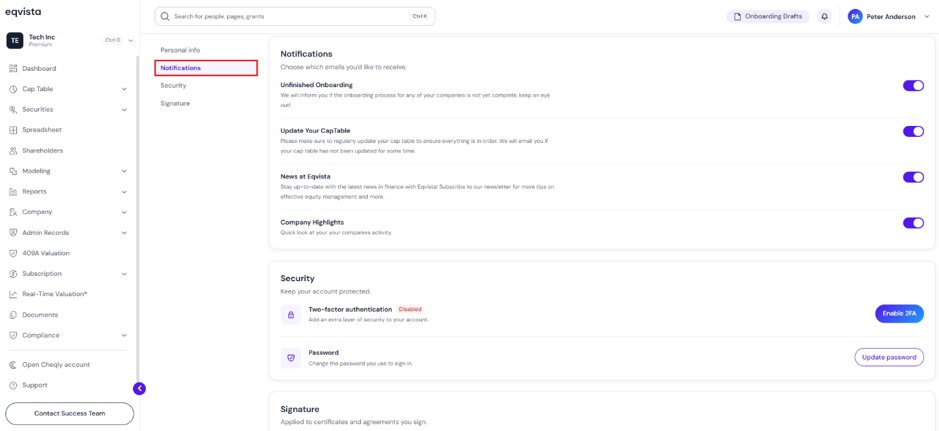
Task: Click the eqvista logo
Action: point(23,12)
